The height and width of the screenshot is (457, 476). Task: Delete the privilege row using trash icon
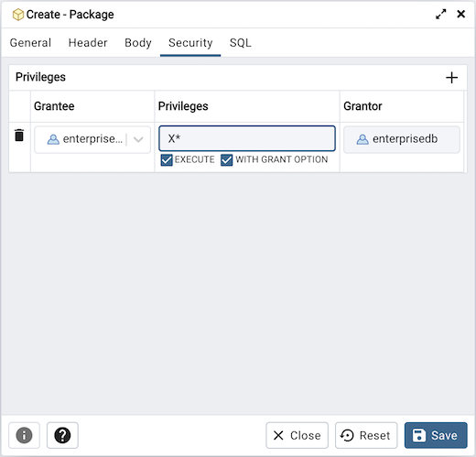(19, 135)
